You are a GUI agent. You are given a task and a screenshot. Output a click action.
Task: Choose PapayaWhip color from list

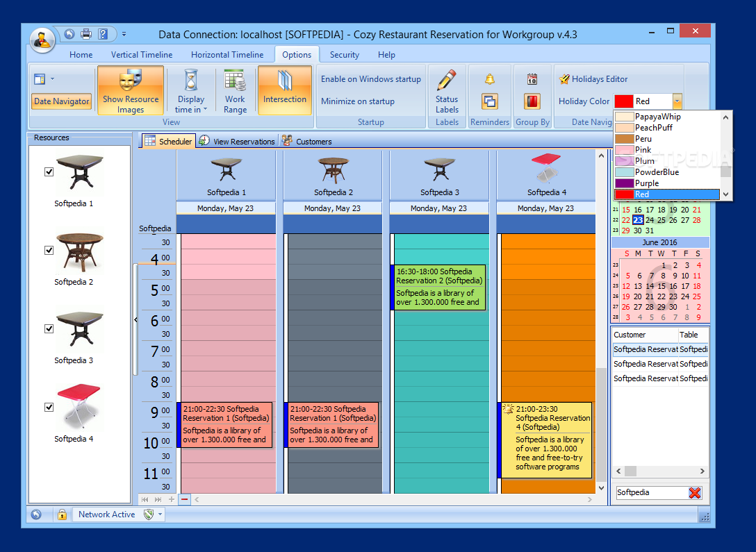(667, 117)
